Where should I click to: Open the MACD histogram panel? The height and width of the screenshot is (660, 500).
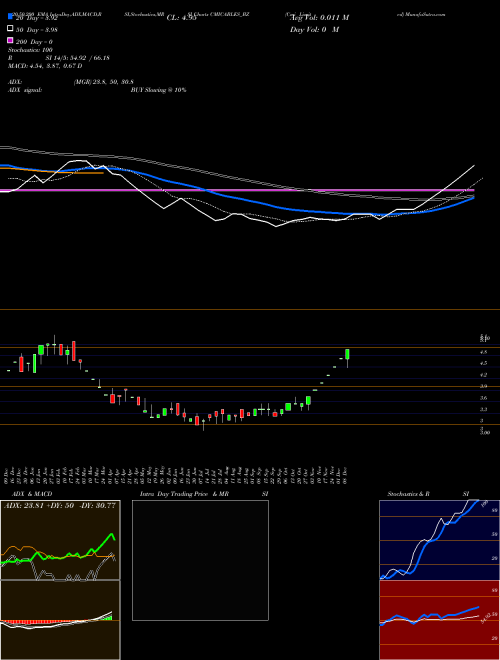point(60,620)
